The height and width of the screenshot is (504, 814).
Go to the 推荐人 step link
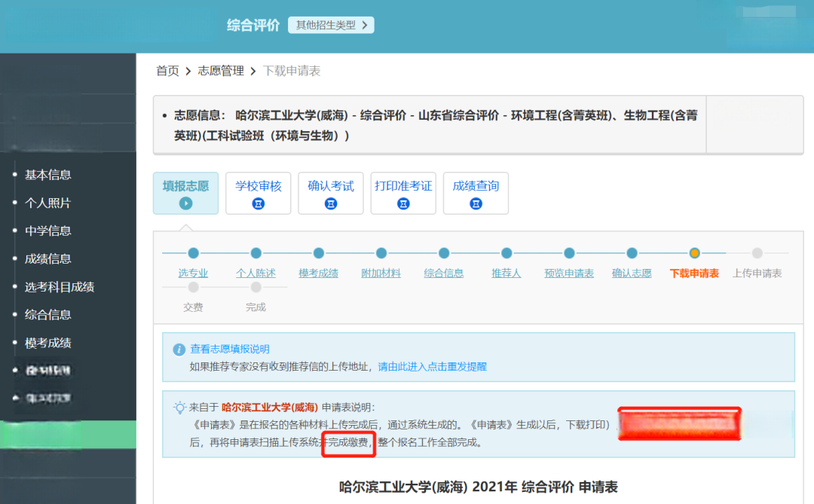pyautogui.click(x=506, y=273)
